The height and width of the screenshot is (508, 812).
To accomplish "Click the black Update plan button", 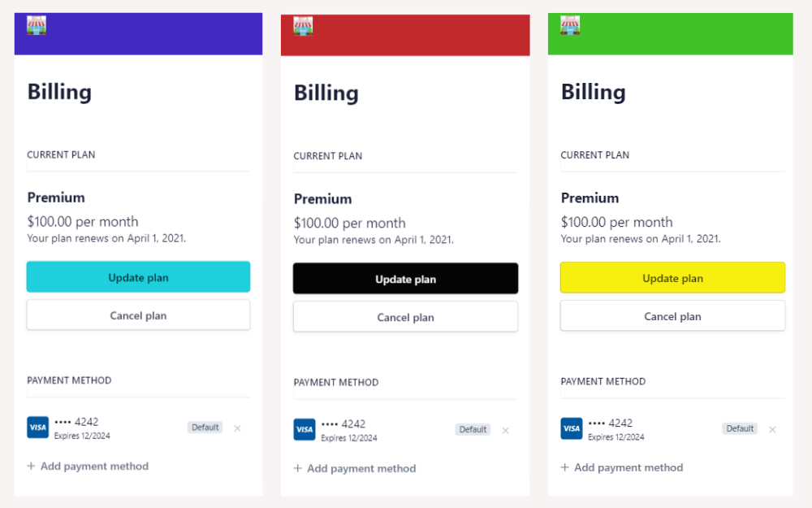I will tap(405, 279).
